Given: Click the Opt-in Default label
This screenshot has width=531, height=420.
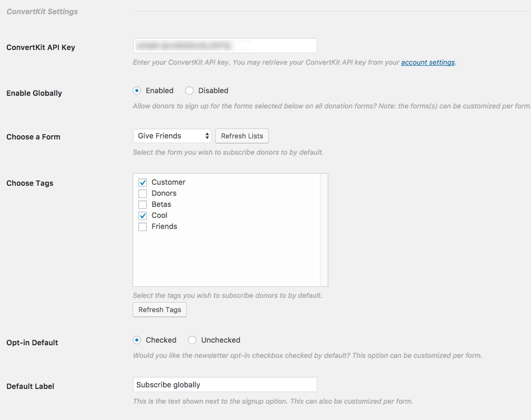Looking at the screenshot, I should pyautogui.click(x=32, y=343).
